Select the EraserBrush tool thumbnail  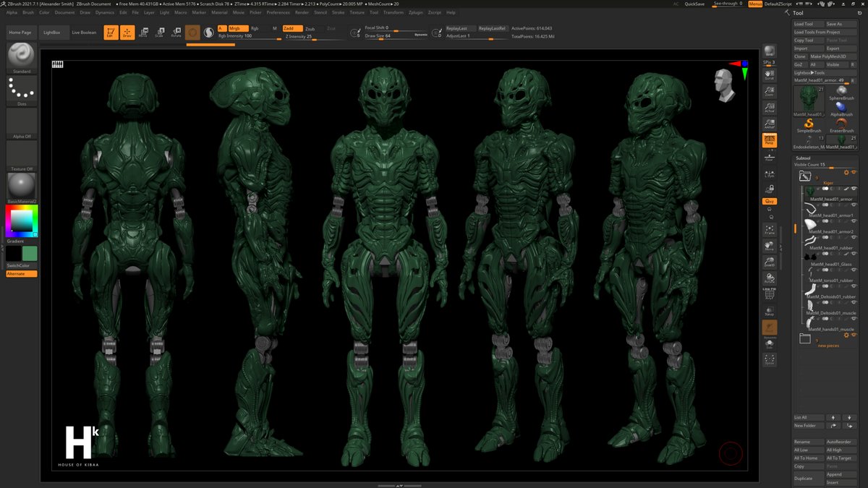point(841,127)
